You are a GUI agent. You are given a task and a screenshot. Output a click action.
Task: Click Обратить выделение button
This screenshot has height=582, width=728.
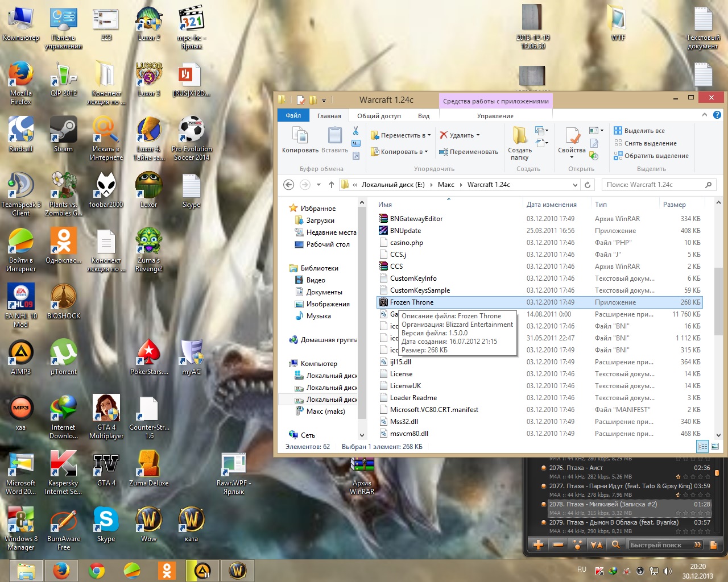pos(651,156)
